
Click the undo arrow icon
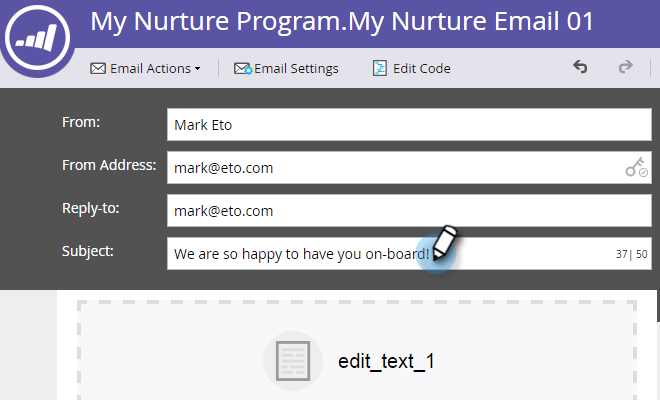click(x=580, y=67)
